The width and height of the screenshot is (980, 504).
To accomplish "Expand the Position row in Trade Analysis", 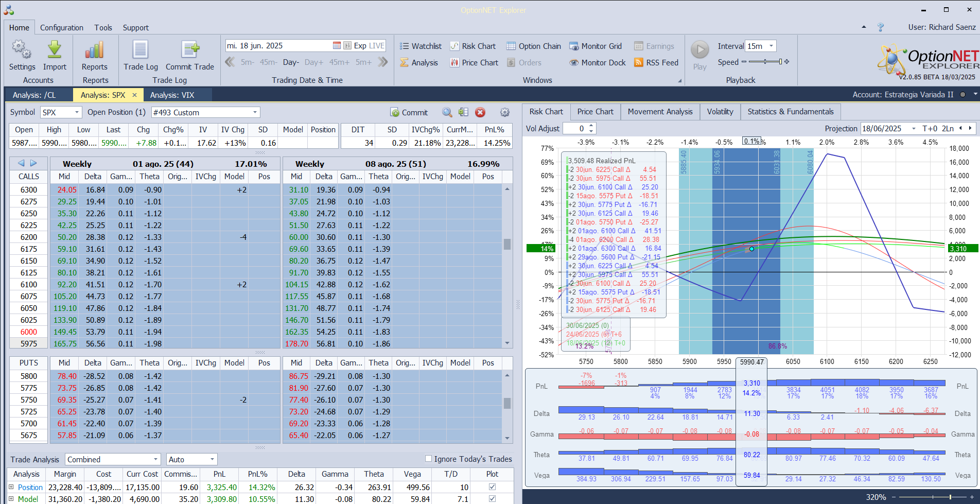I will (x=11, y=487).
